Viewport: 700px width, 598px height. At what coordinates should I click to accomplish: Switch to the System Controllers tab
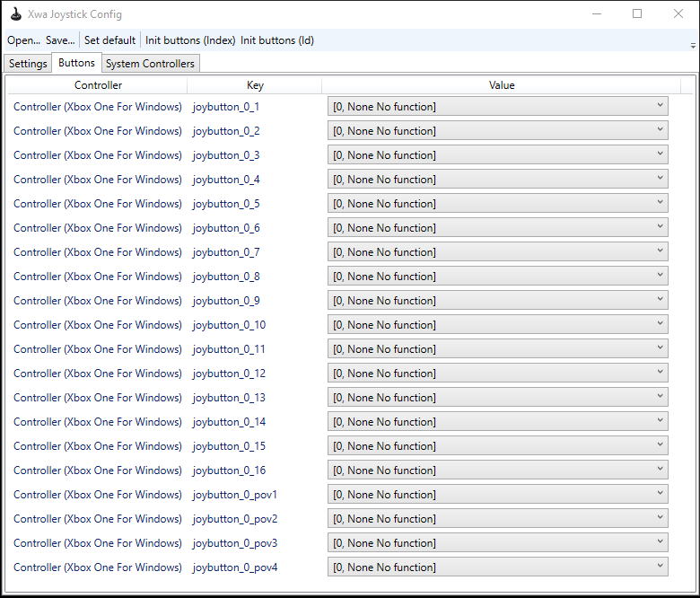(150, 64)
